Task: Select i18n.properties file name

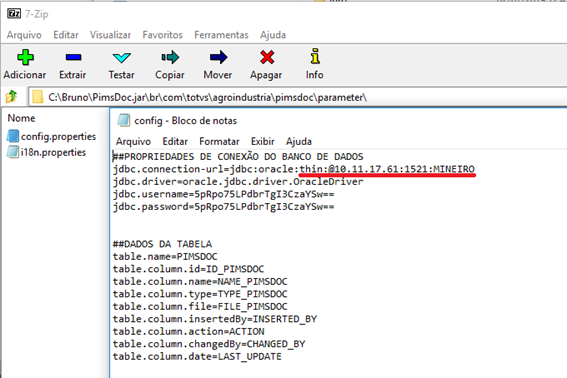Action: click(53, 152)
